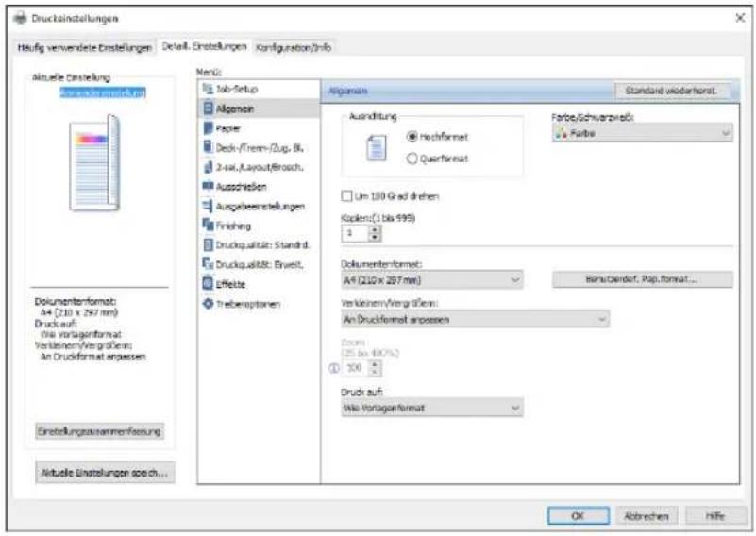Select Effekte in the menu list
This screenshot has width=756, height=536.
259,284
